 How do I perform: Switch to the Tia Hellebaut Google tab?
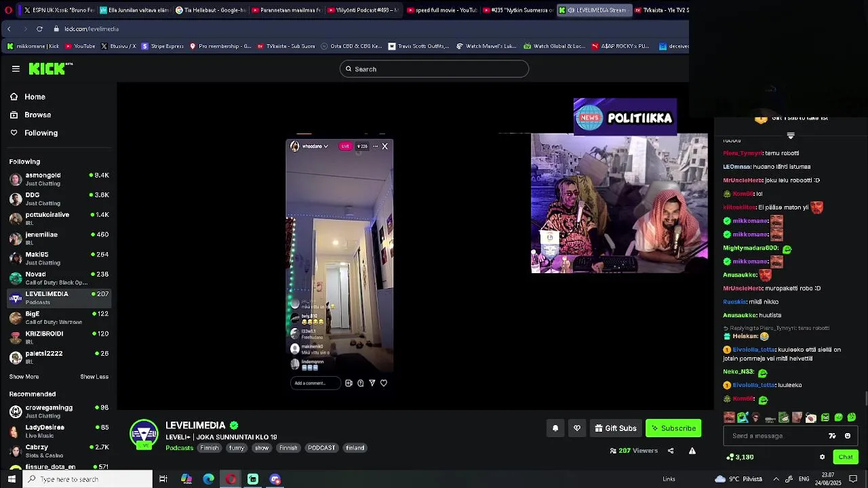pos(211,10)
